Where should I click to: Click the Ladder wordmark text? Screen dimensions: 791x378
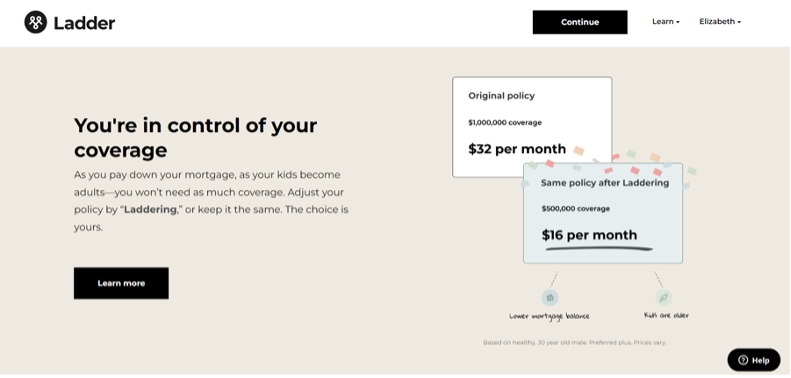click(84, 23)
